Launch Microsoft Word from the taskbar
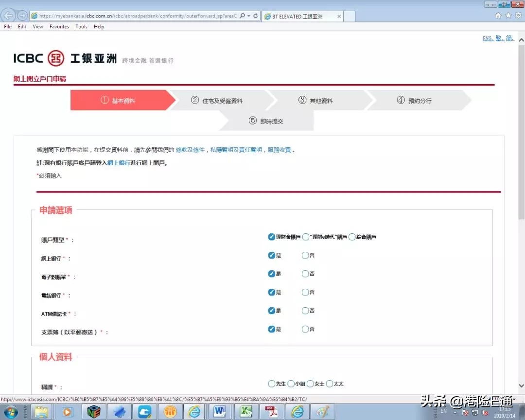 pyautogui.click(x=220, y=411)
